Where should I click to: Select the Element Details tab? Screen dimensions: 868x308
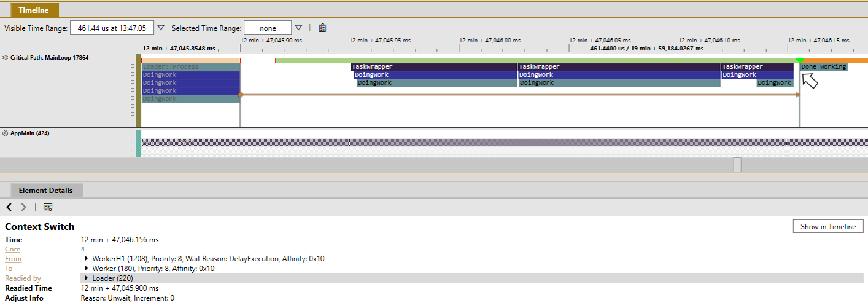point(45,191)
